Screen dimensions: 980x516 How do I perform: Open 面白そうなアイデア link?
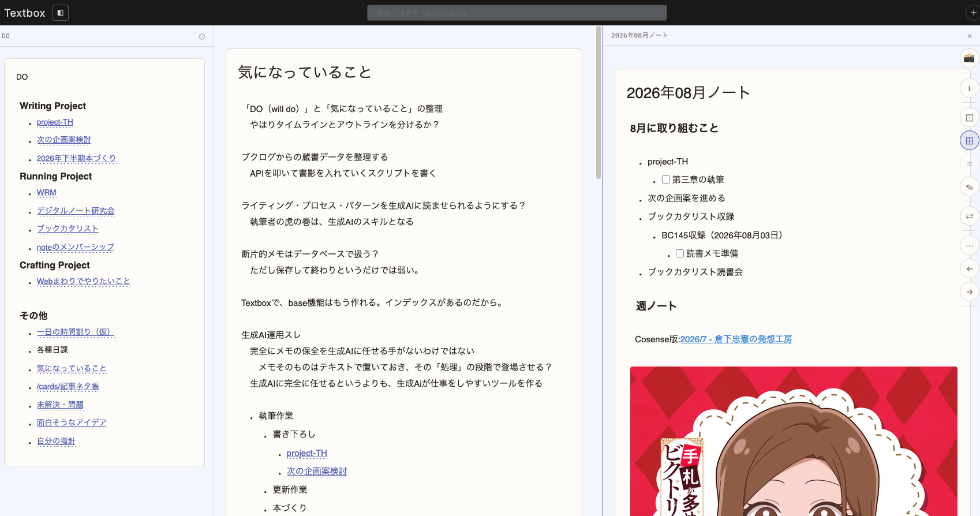72,423
